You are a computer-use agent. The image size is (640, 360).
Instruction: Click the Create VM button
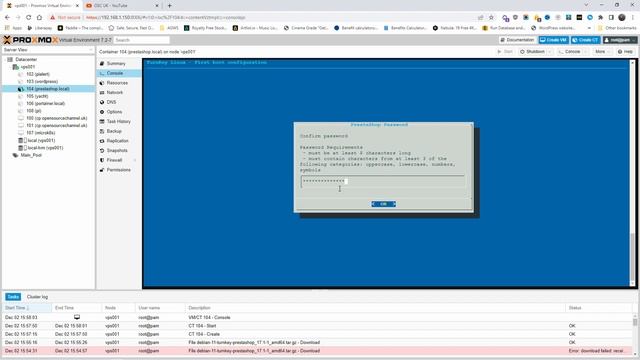(x=553, y=40)
